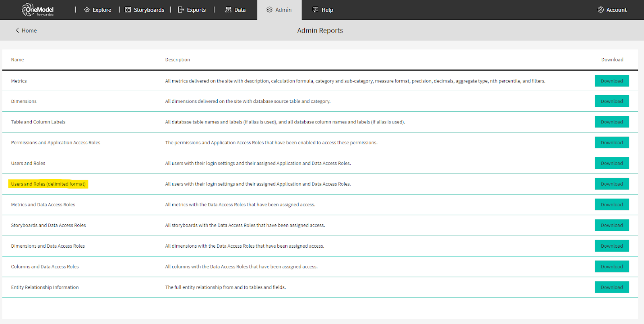The image size is (644, 324).
Task: Download Table and Column Labels report
Action: 611,122
